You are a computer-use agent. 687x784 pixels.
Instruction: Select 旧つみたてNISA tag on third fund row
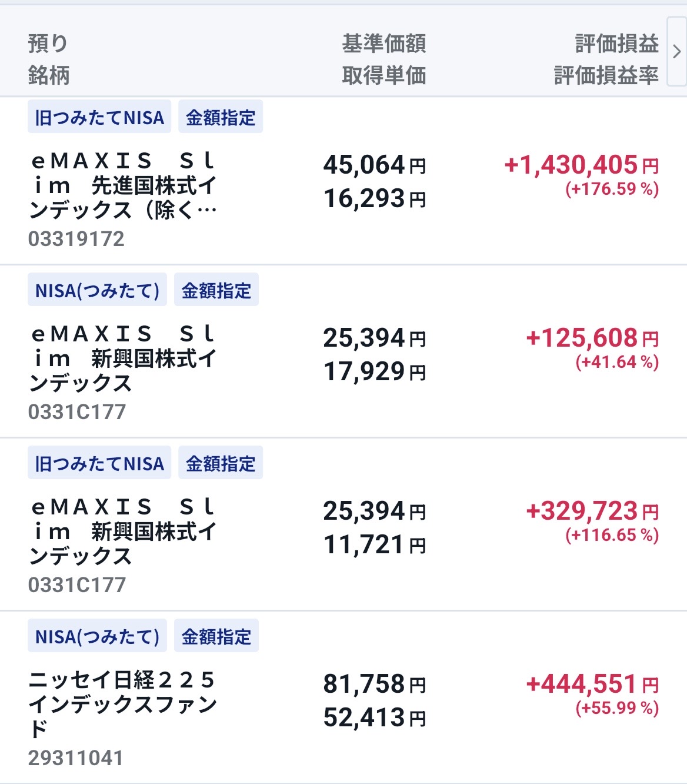tap(99, 463)
